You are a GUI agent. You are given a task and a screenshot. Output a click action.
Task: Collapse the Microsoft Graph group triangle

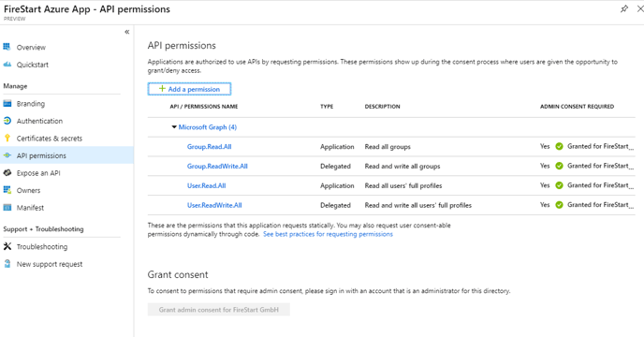point(174,127)
